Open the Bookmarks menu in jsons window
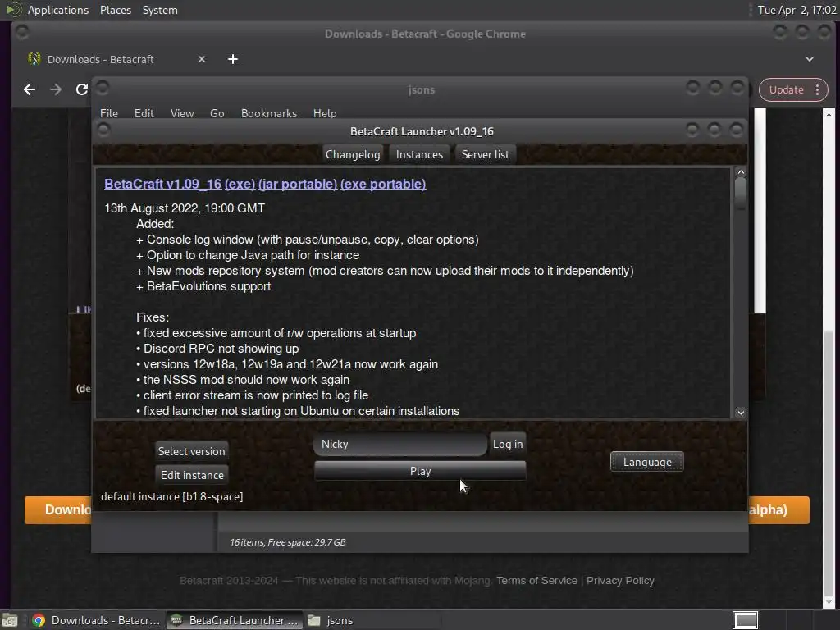 269,113
